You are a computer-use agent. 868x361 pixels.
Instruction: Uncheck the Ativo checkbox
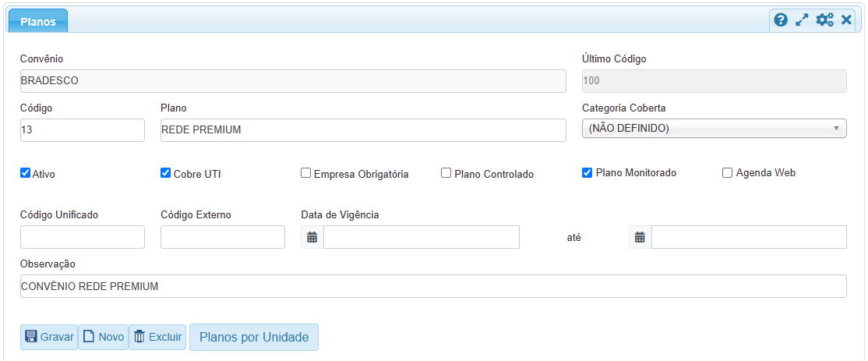(x=26, y=173)
